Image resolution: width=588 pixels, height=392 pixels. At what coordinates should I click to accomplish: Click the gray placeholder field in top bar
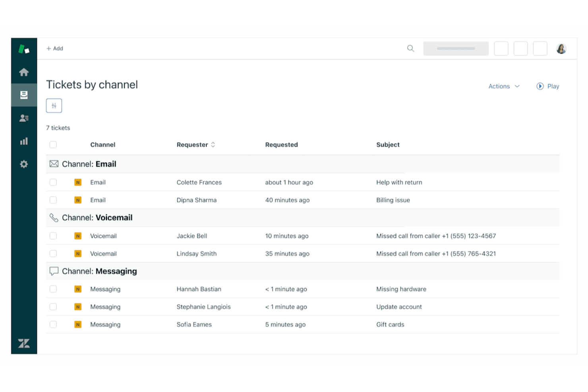[x=456, y=49]
